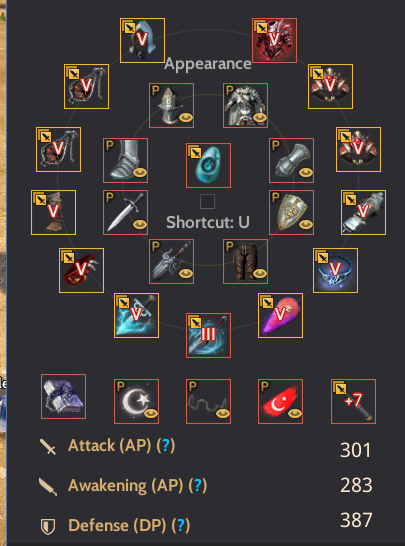Click the purple-pink sub-weapon slot
Screen dimensions: 405x546
point(280,315)
